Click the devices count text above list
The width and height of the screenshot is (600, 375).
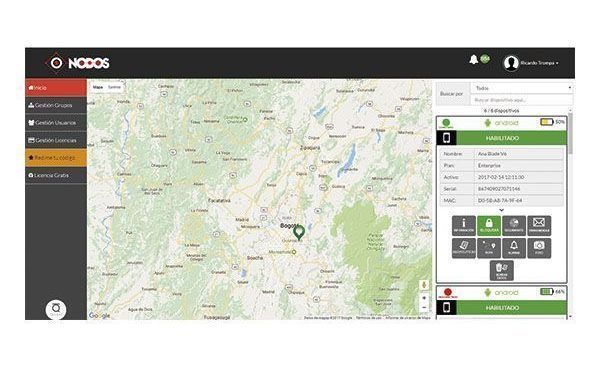(x=501, y=111)
